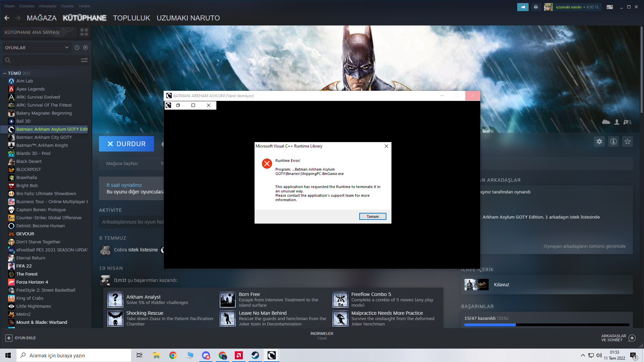Click the add game plus icon
644x362 pixels.
pyautogui.click(x=9, y=338)
